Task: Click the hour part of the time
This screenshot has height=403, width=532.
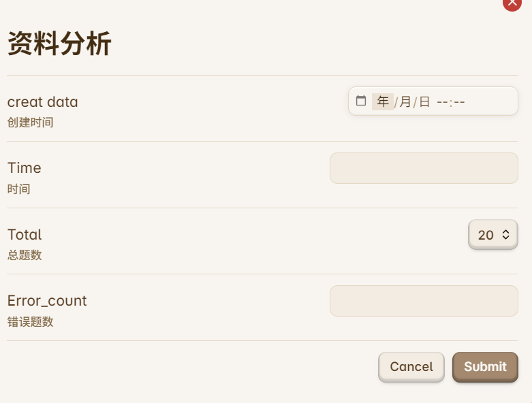Action: (x=443, y=102)
